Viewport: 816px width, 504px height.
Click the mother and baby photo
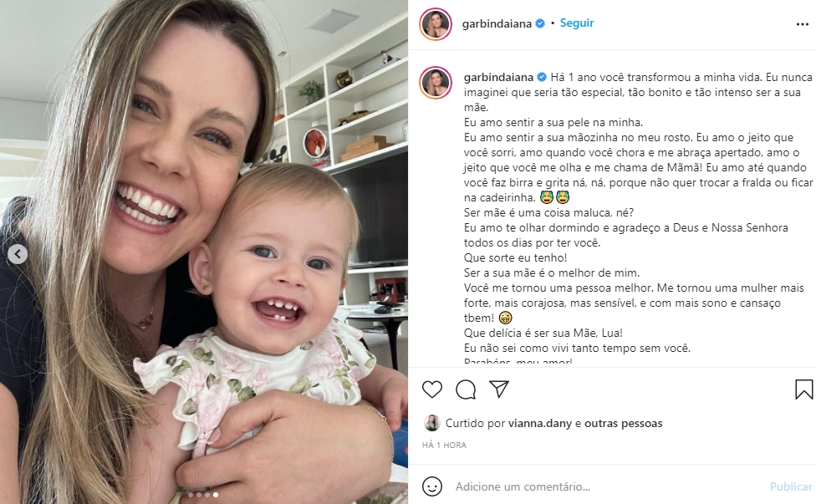[204, 252]
